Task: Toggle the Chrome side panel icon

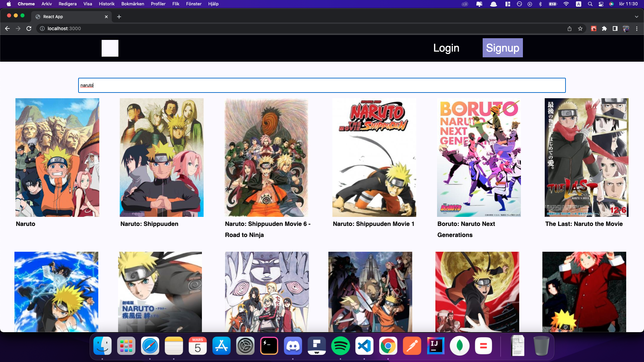Action: [x=615, y=28]
